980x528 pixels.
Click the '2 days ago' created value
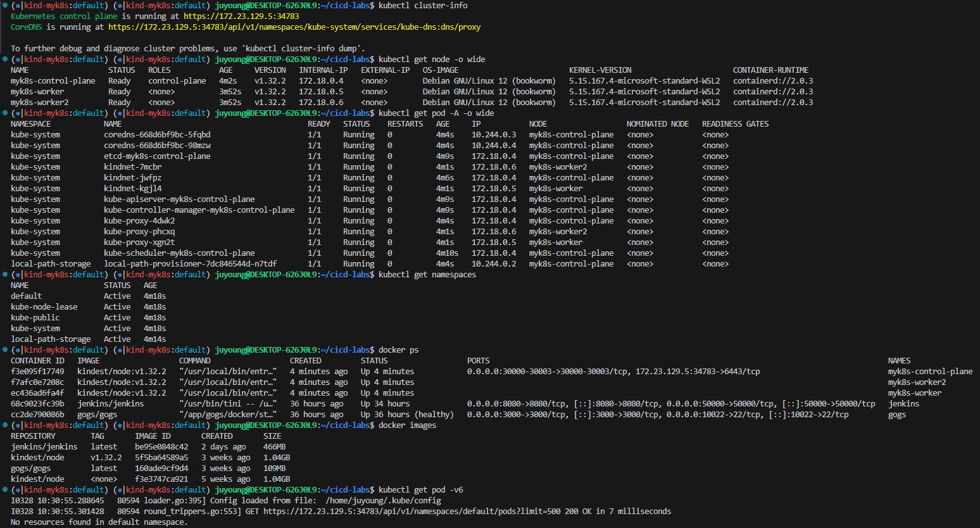tap(223, 447)
